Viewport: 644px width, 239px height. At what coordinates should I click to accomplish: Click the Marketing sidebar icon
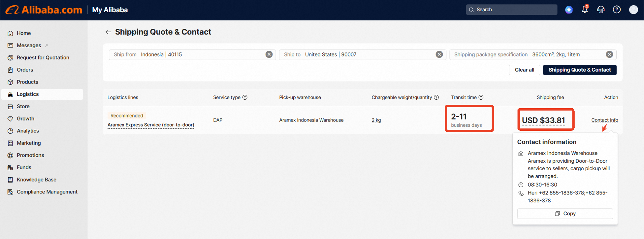click(x=10, y=143)
